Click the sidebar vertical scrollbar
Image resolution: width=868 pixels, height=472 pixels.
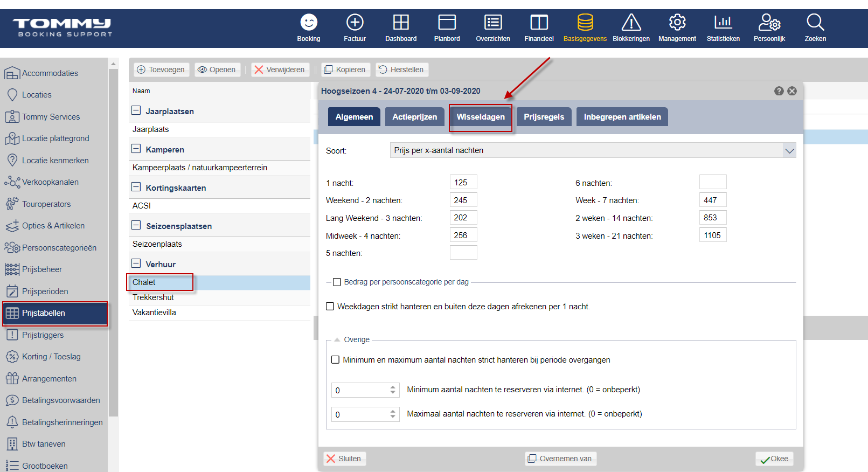113,242
